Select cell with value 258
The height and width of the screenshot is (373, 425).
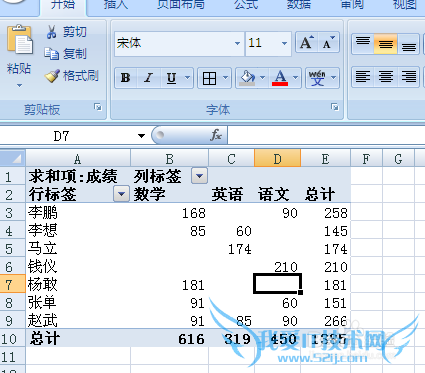(x=325, y=213)
